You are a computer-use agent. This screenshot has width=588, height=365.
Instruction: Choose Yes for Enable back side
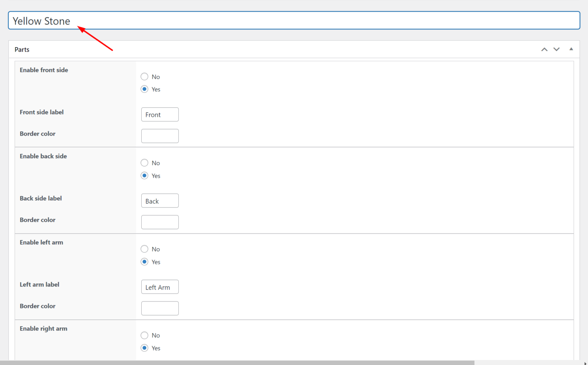(x=144, y=175)
